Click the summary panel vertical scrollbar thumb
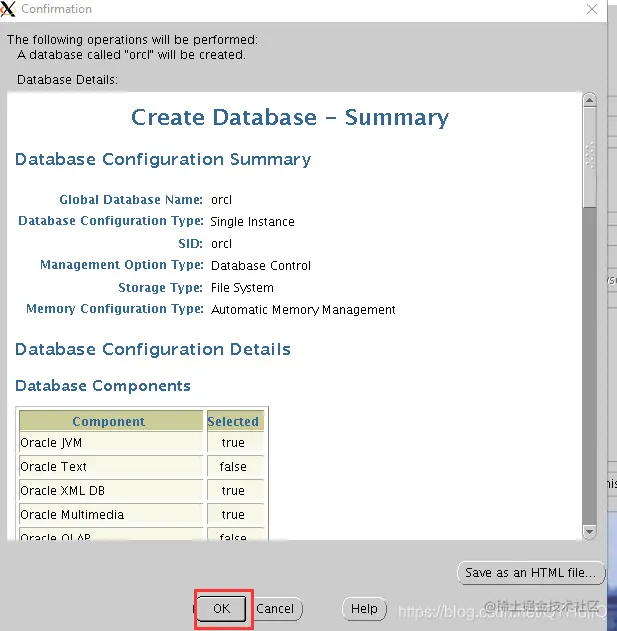This screenshot has width=617, height=631. (590, 157)
